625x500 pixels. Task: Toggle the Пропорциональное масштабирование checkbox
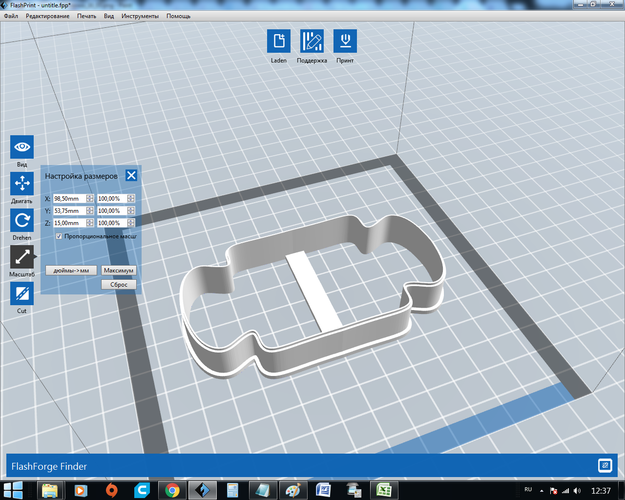59,236
